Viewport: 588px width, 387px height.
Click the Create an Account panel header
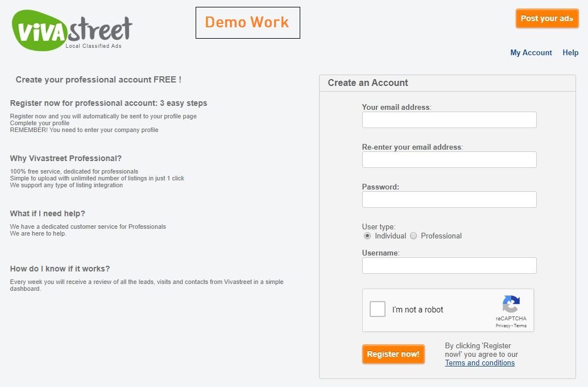click(448, 83)
